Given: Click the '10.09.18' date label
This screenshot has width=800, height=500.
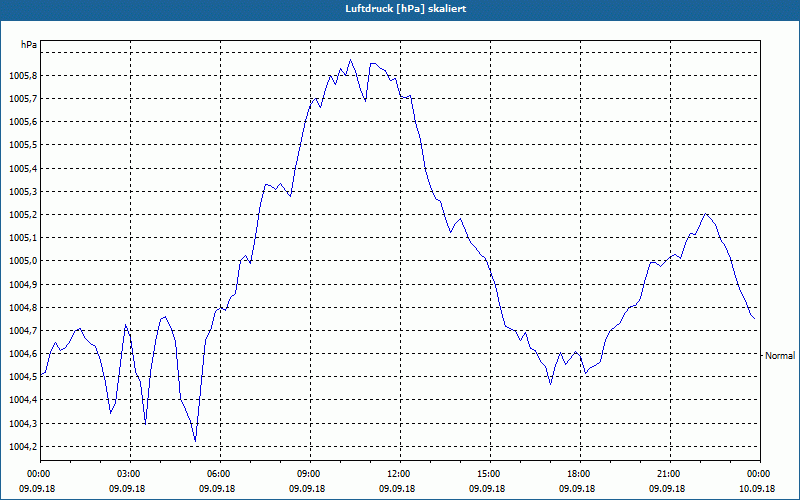Looking at the screenshot, I should point(757,488).
